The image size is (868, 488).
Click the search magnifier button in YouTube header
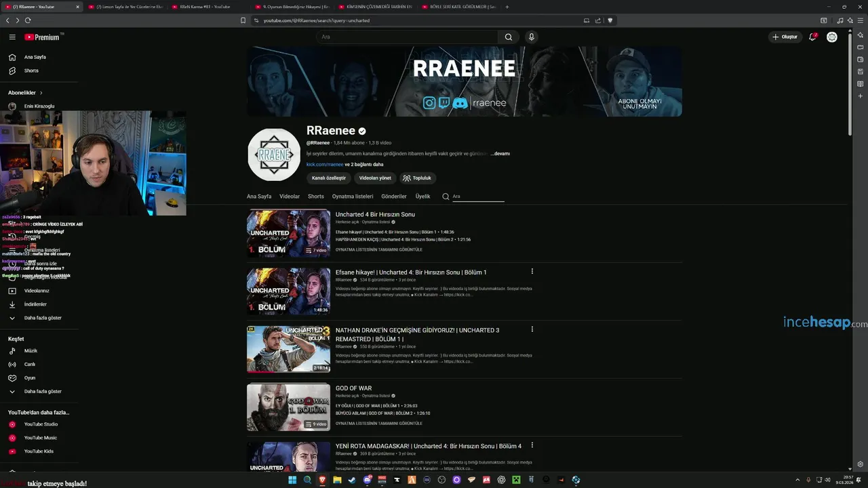pyautogui.click(x=509, y=37)
